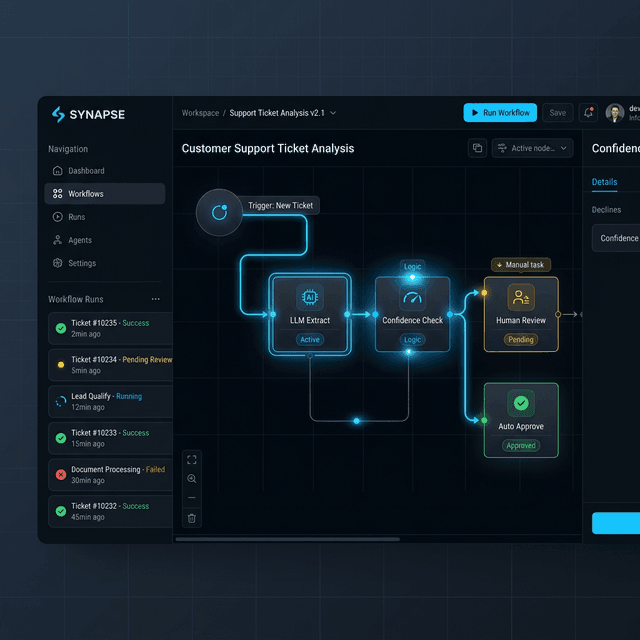The height and width of the screenshot is (640, 640).
Task: Click the loop connector dot below nodes
Action: click(356, 421)
